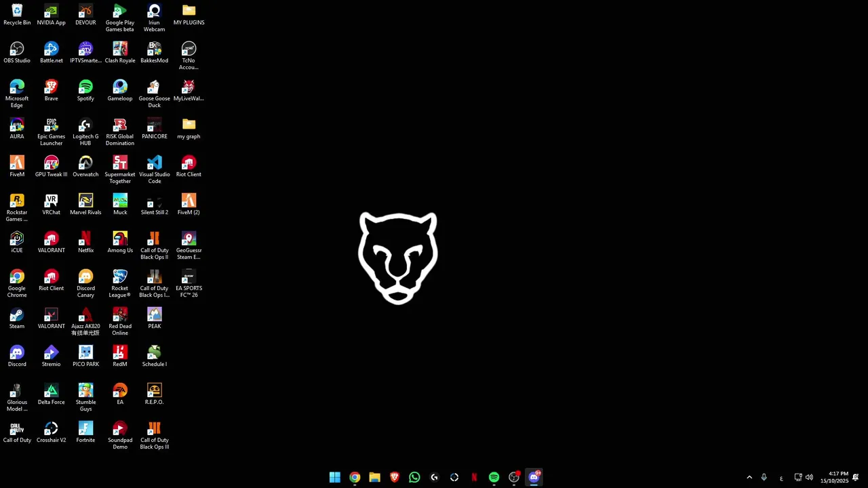This screenshot has height=488, width=868.
Task: Select the my graph folder
Action: (189, 129)
